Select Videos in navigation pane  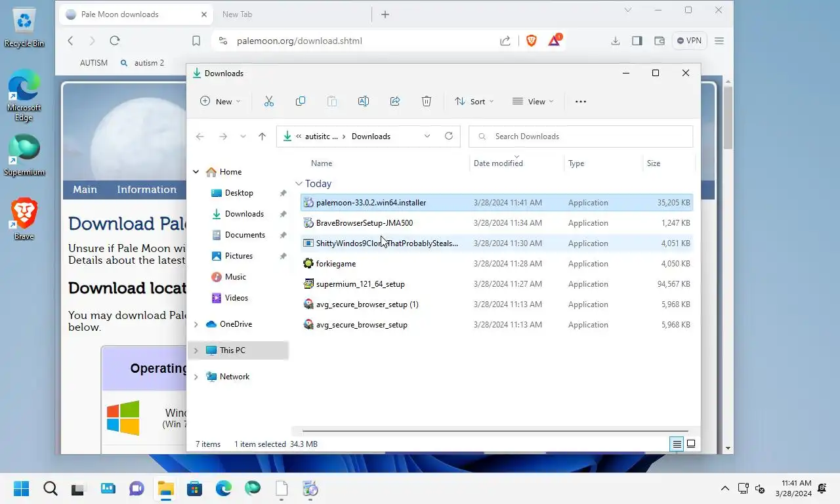tap(236, 298)
